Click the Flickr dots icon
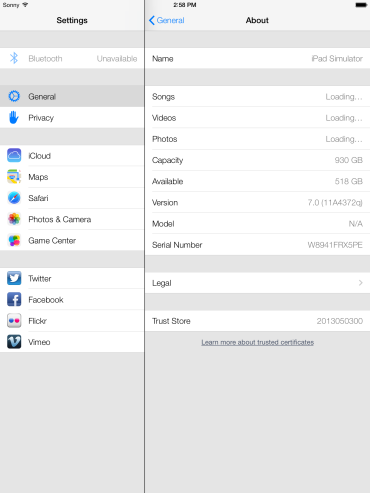The width and height of the screenshot is (370, 493). point(14,321)
